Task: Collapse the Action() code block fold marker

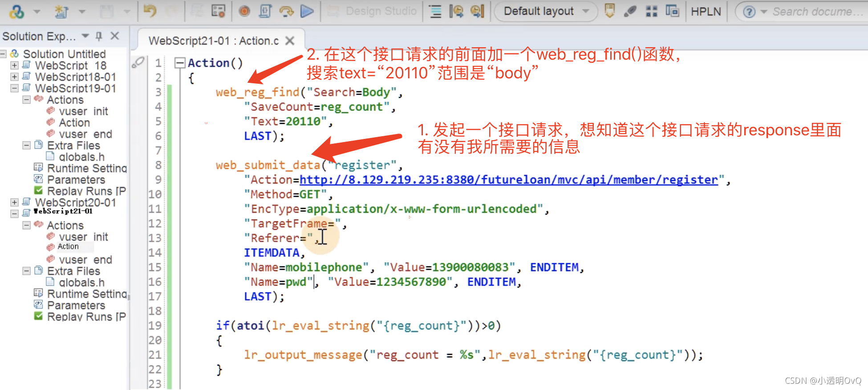Action: point(180,63)
